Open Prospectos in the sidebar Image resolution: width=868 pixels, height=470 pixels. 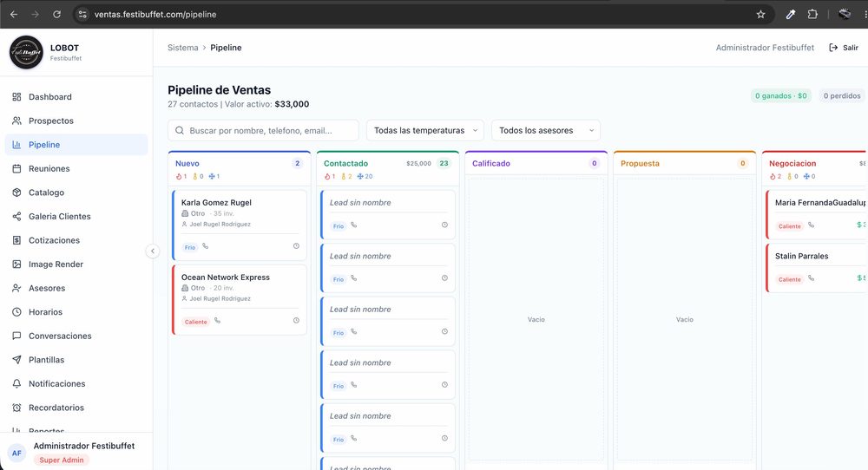[76, 121]
